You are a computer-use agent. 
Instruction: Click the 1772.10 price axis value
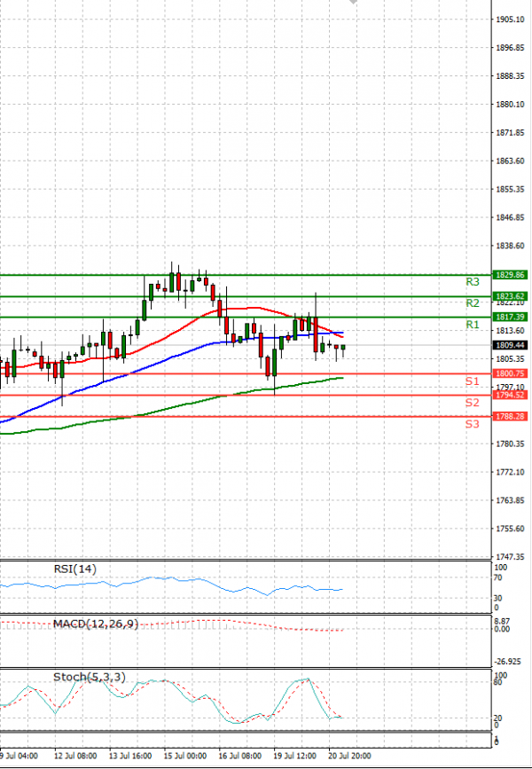(511, 472)
